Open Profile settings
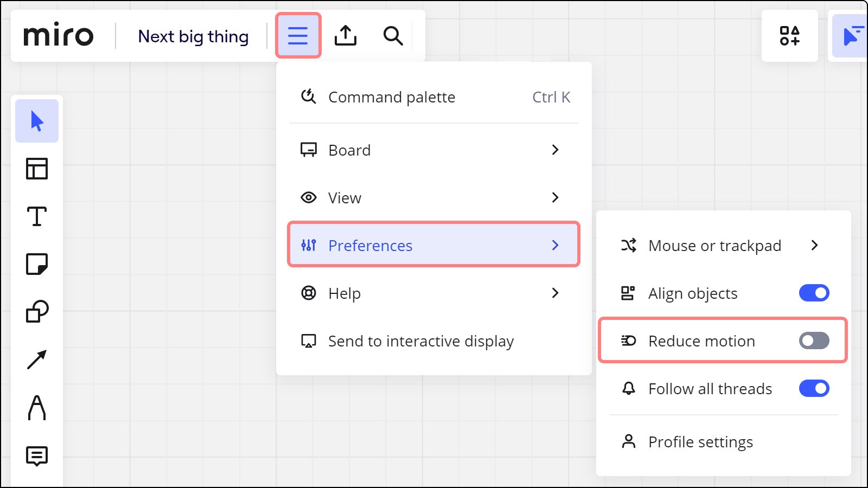 pos(700,442)
